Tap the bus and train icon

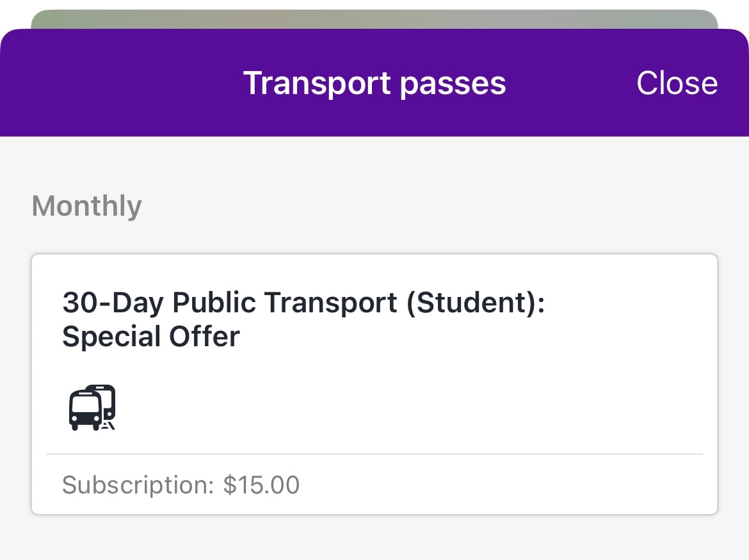(92, 407)
